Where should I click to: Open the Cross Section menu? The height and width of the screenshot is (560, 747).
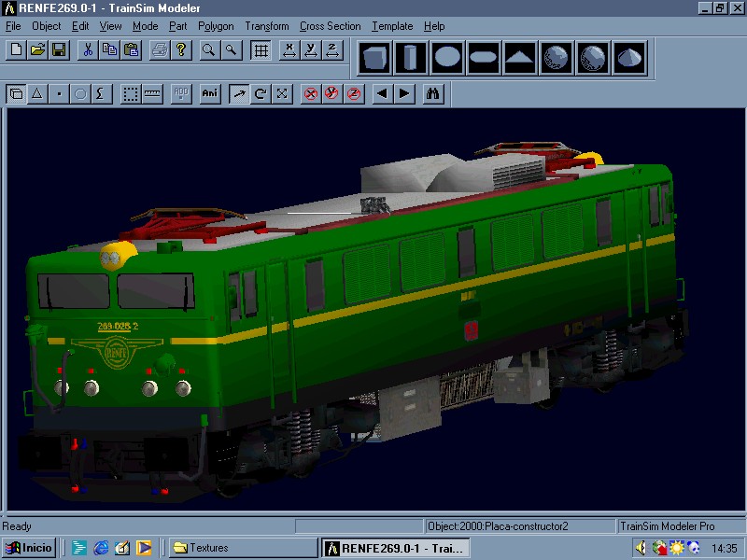point(330,26)
